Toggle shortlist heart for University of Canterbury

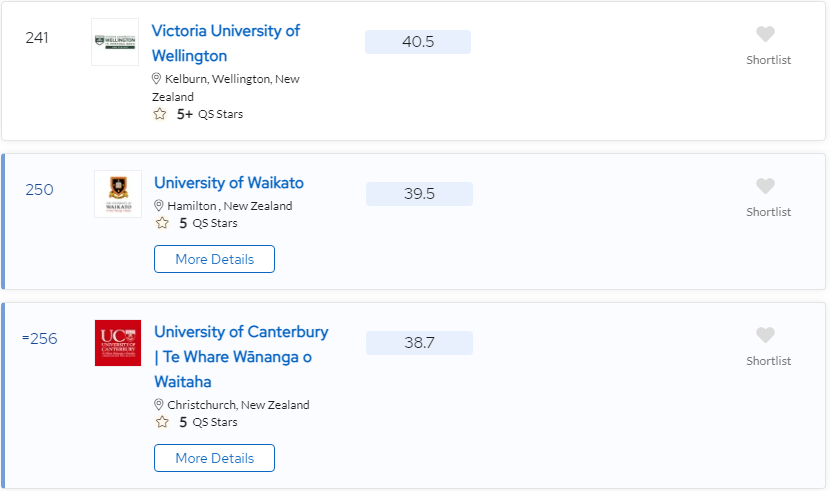click(x=765, y=335)
